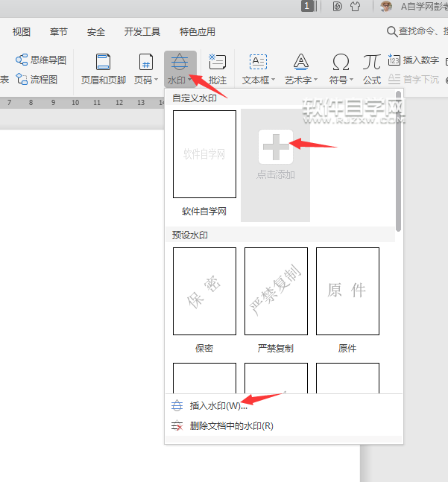Click the 严禁复制 caption text
This screenshot has height=482, width=448.
pos(276,348)
